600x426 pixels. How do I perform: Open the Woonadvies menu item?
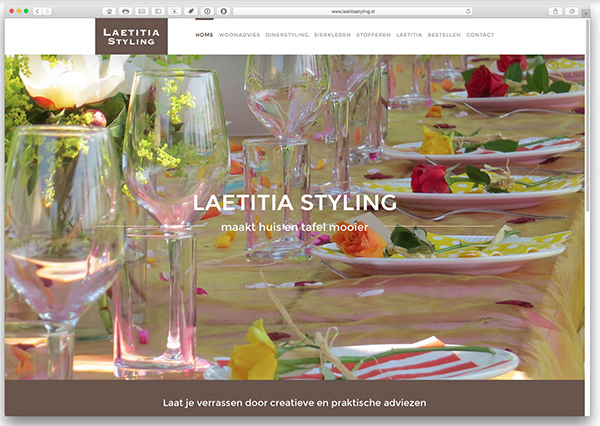[x=239, y=35]
